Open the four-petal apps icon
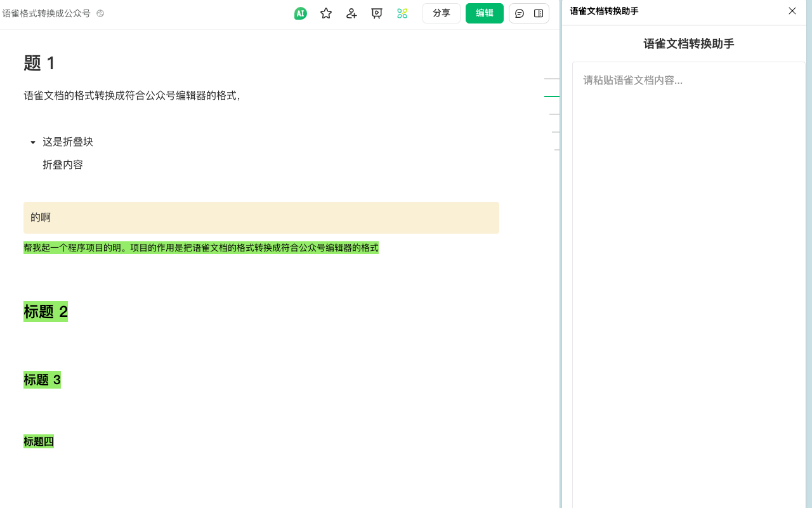Screen dimensions: 812x508 (x=402, y=13)
